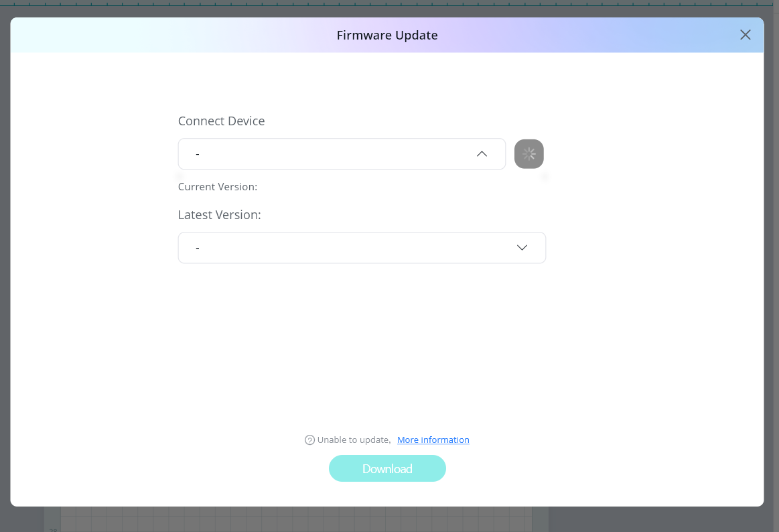The image size is (779, 532).
Task: Select the dash placeholder in Latest Version field
Action: coord(198,249)
